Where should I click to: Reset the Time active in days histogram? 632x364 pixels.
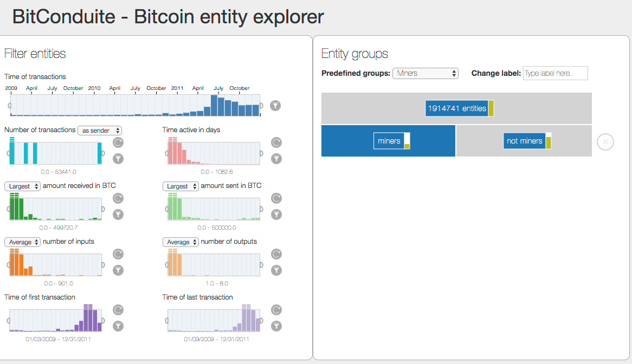click(276, 142)
